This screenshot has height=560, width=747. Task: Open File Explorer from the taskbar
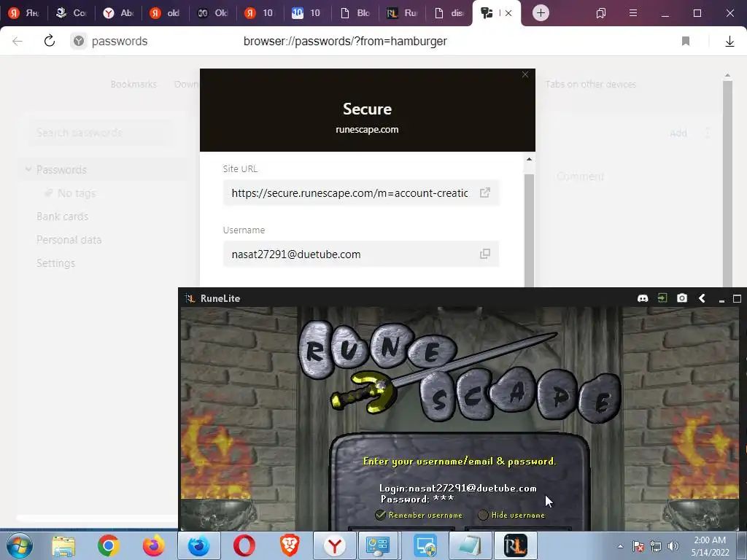pos(63,546)
